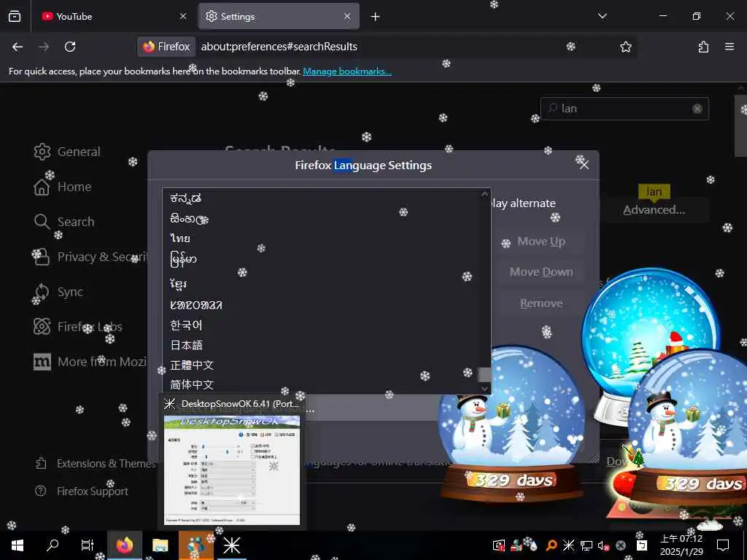Click the Windows update flag tray icon
747x560 pixels.
(498, 545)
